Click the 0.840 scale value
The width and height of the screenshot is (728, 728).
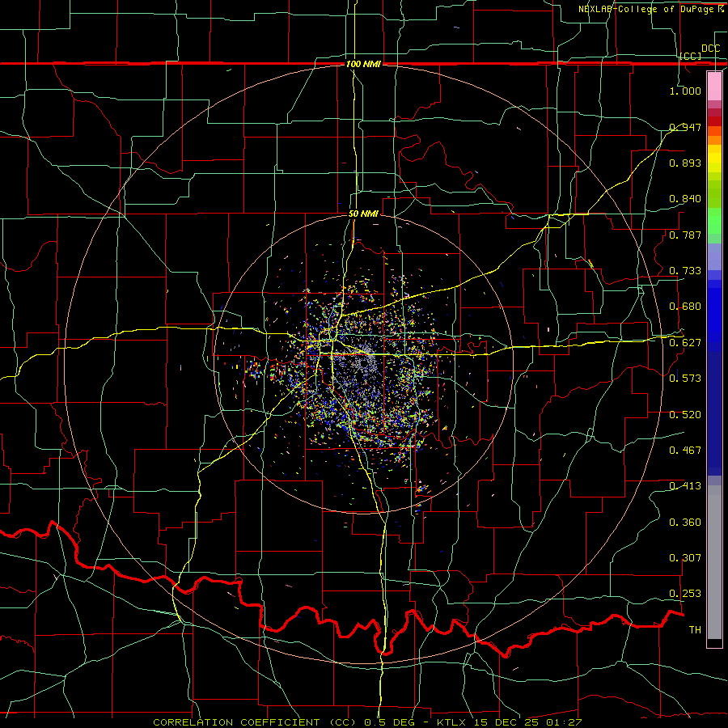click(685, 199)
